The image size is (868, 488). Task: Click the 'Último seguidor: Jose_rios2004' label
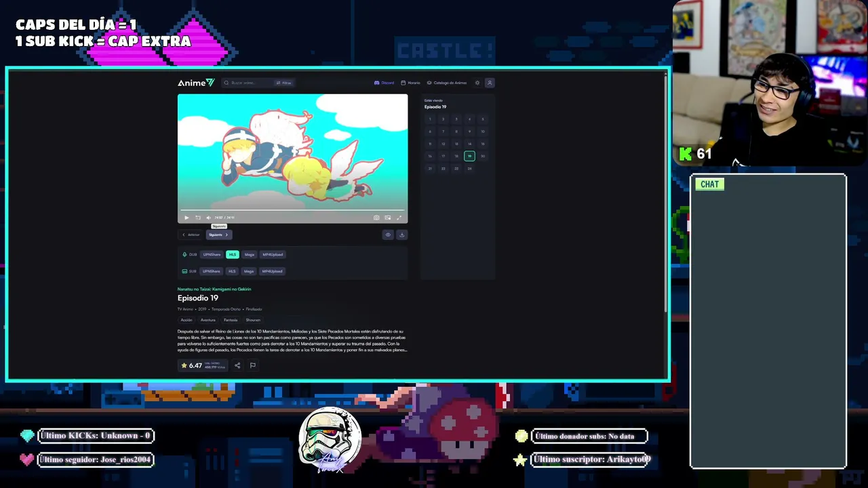tap(95, 460)
